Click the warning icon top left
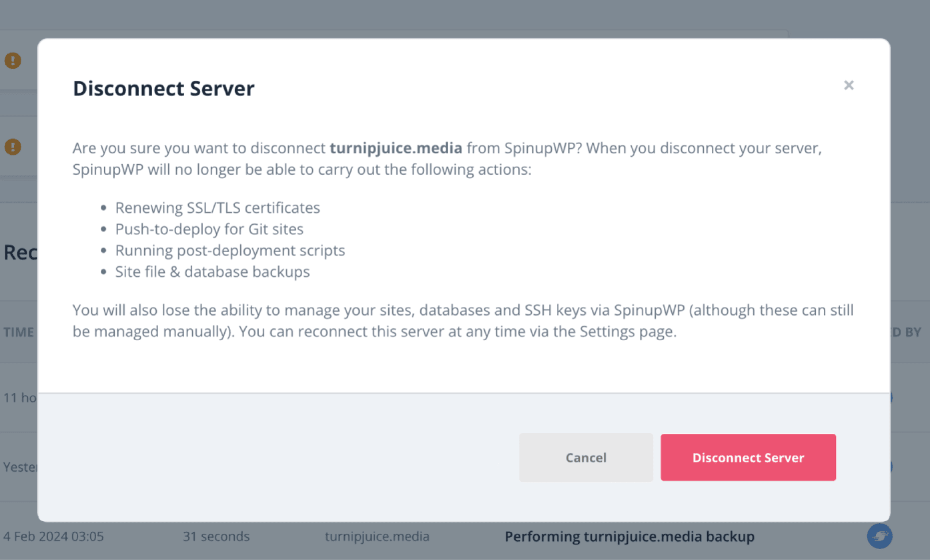Screen dimensions: 930x560 13,61
